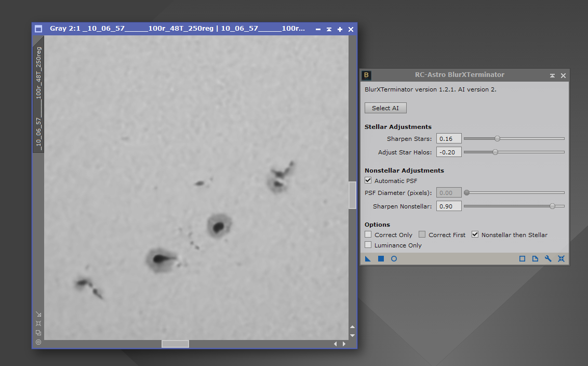Click the overlapping squares icon in image window
This screenshot has width=588, height=366.
pos(38,333)
